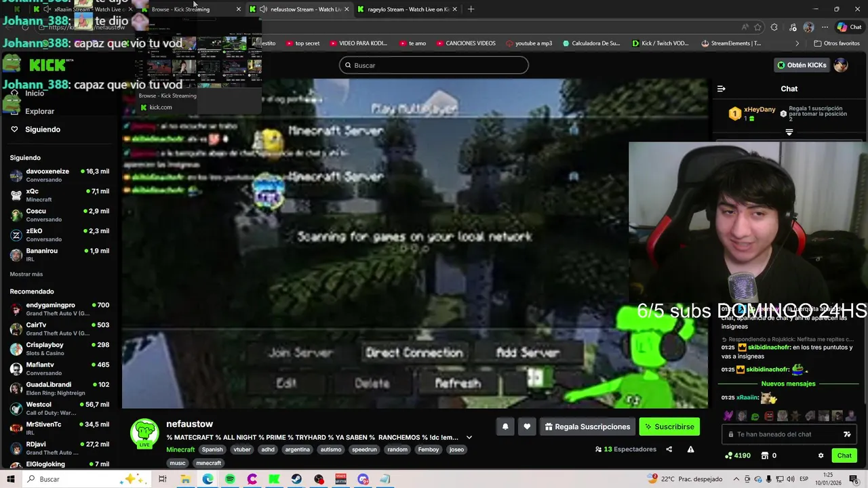Click the purple W emote quick pick

728,416
